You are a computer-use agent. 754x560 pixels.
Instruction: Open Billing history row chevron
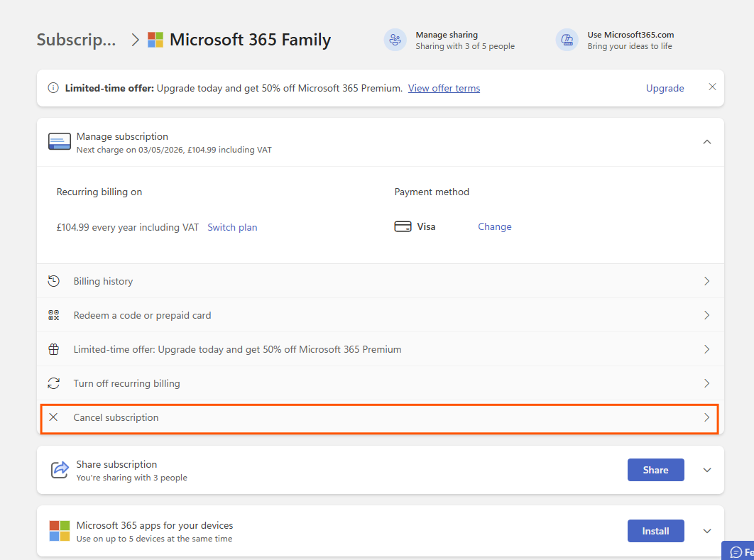point(707,281)
